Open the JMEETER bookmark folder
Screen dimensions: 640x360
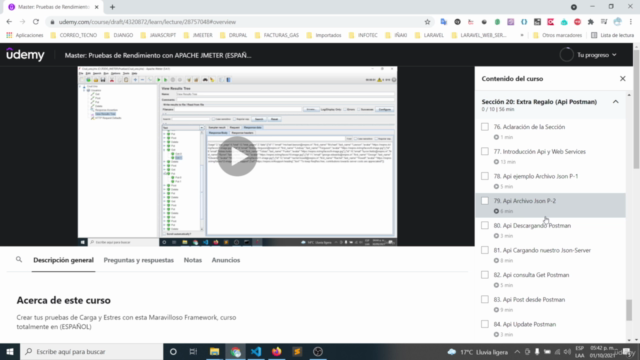[x=198, y=35]
